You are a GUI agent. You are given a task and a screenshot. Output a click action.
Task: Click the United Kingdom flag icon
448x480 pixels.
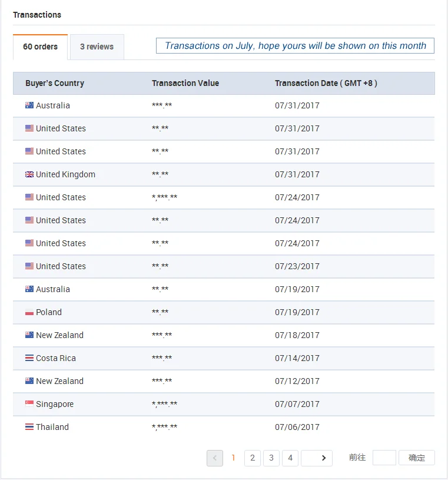pyautogui.click(x=29, y=174)
